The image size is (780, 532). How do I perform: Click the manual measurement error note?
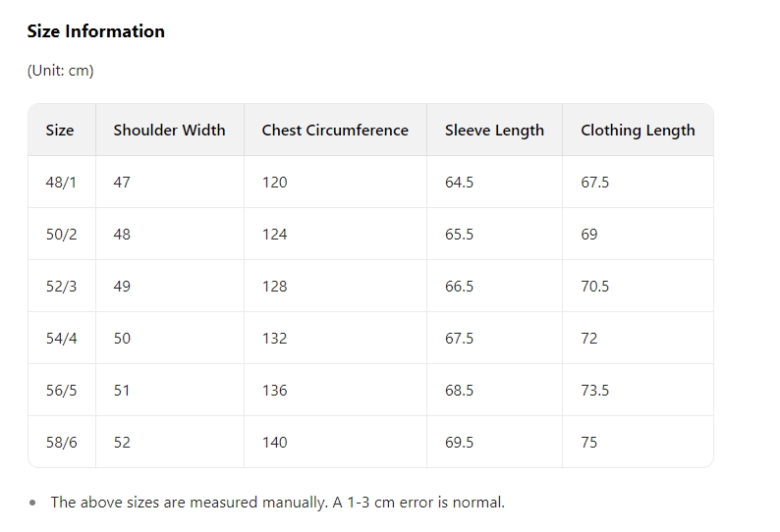tap(277, 502)
